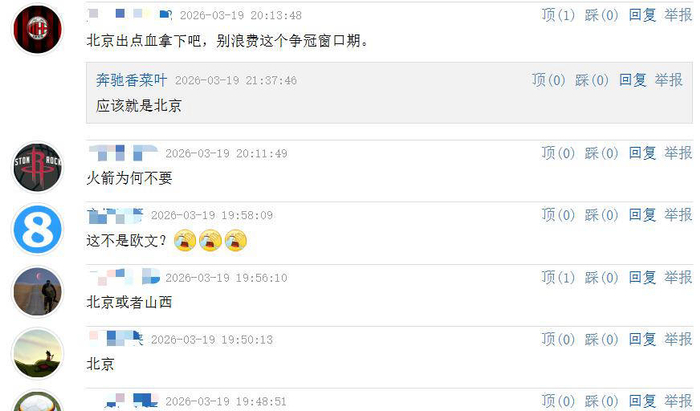Upvote 顶(1) on 北京出点血 comment
The height and width of the screenshot is (411, 700).
click(x=558, y=15)
